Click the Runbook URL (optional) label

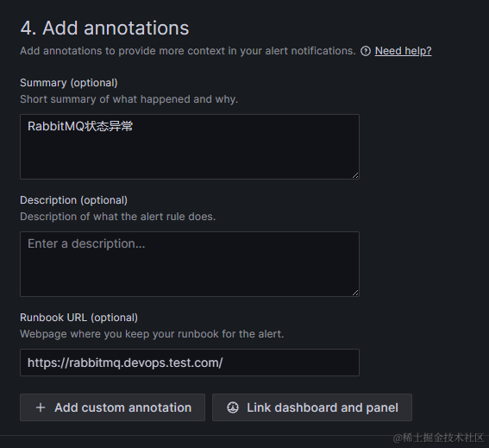78,318
